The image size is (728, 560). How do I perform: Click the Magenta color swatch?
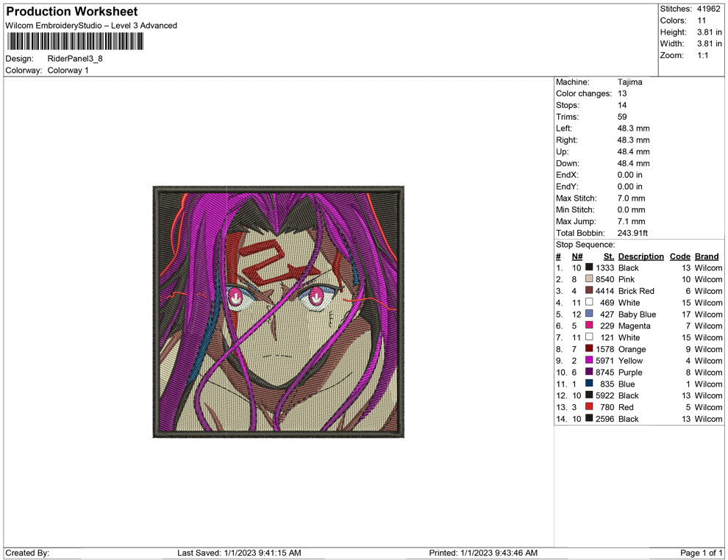pyautogui.click(x=589, y=326)
